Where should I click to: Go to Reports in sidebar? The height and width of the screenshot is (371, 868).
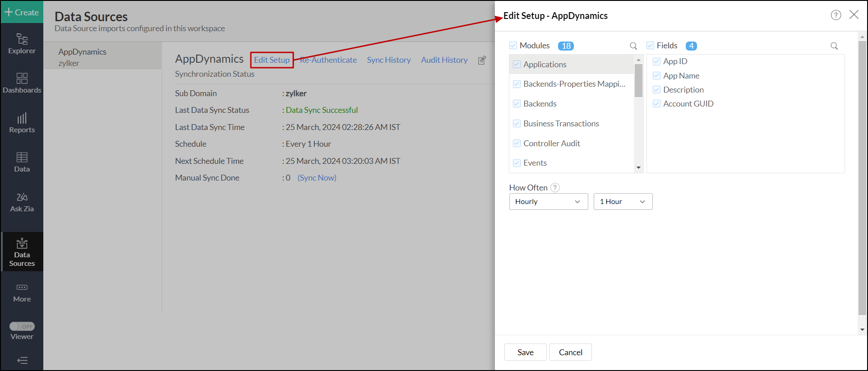[22, 123]
